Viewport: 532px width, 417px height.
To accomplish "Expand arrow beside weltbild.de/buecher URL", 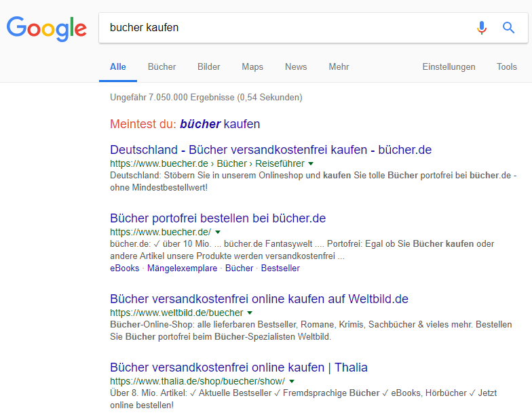I will (250, 313).
